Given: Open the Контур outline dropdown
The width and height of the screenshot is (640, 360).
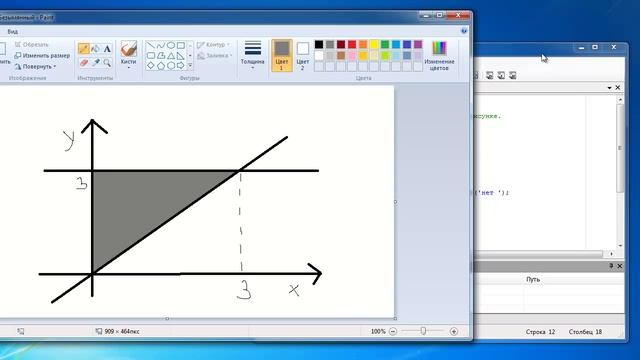Looking at the screenshot, I should click(213, 44).
